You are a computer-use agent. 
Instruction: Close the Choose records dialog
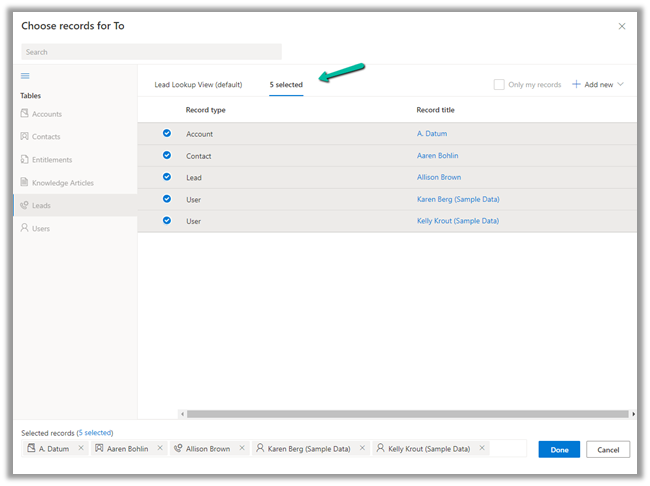pyautogui.click(x=621, y=26)
